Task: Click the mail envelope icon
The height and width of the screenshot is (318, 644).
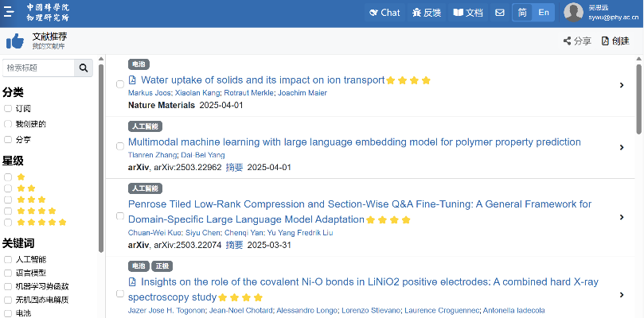Action: pos(500,13)
